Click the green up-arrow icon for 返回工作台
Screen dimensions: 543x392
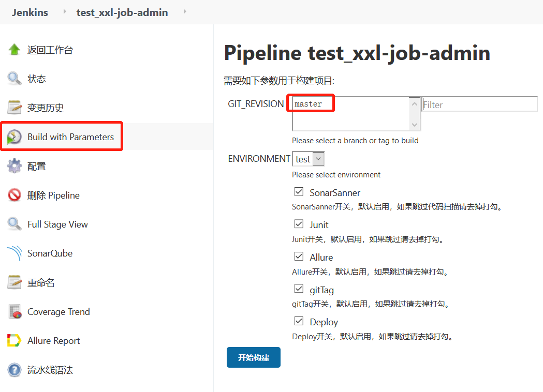(14, 50)
